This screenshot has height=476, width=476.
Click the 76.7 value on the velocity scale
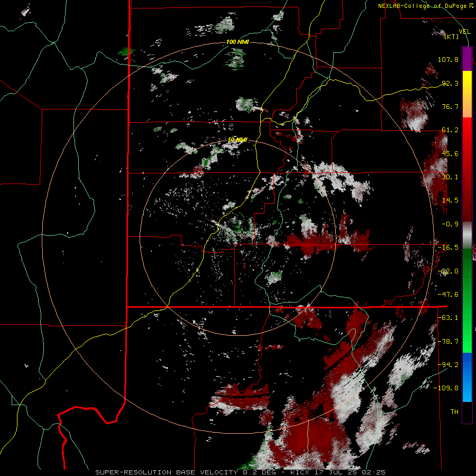[x=450, y=106]
